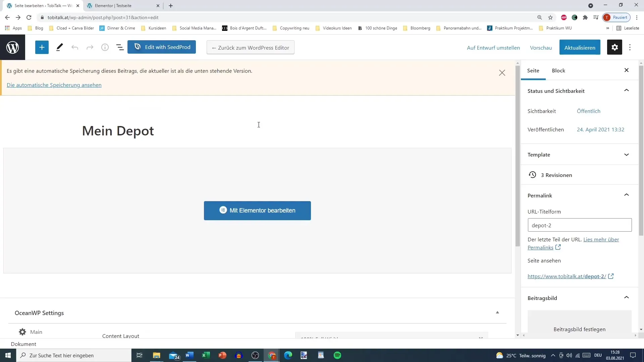Bookmark this page with star icon
This screenshot has width=644, height=362.
[x=550, y=17]
